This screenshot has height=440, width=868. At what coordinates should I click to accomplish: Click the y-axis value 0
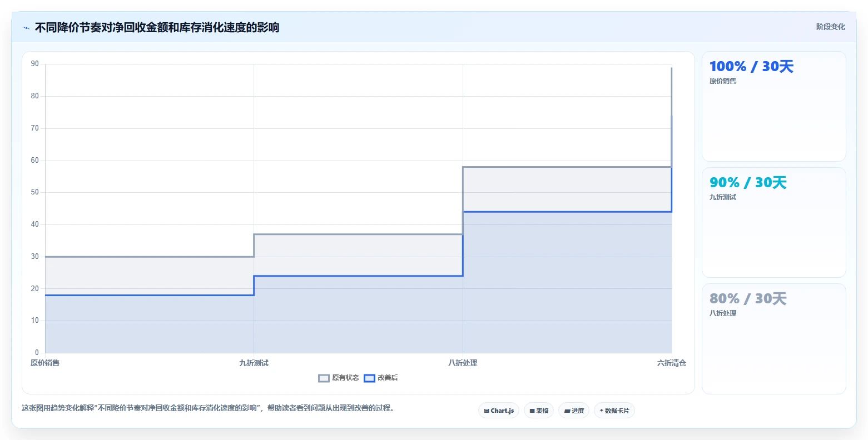37,353
